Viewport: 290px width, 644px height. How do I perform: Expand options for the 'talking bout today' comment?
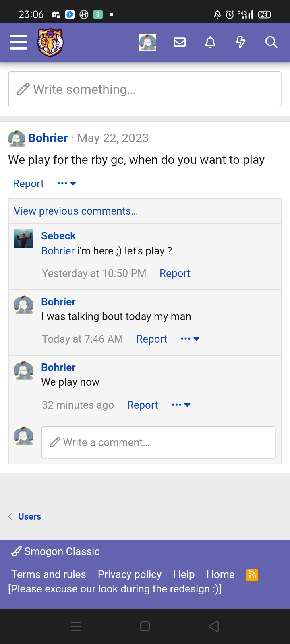click(190, 339)
